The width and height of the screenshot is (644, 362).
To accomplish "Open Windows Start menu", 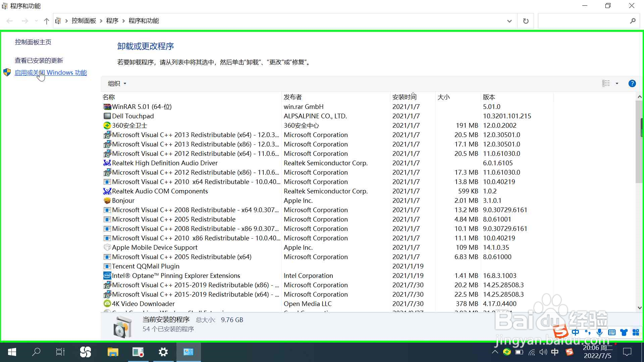I will coord(12,352).
